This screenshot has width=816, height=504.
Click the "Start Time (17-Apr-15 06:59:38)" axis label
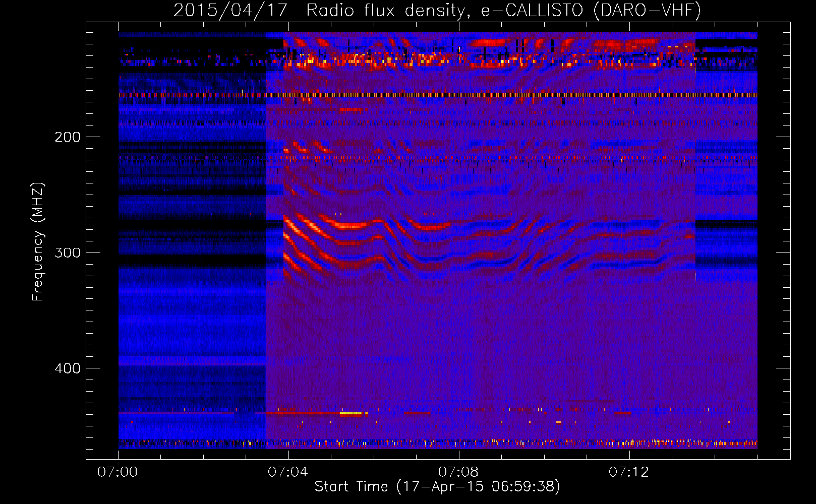click(437, 487)
